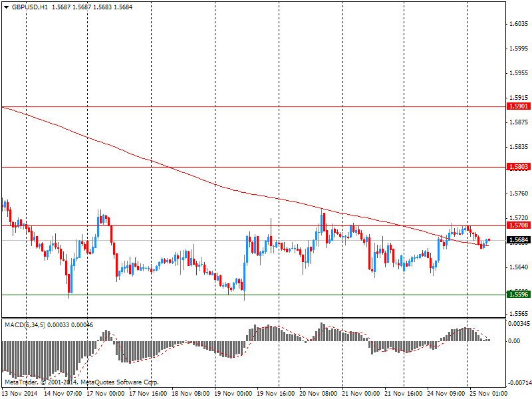Screen dimensions: 532x399
Task: Click the 1.5684 current price label
Action: (x=518, y=240)
